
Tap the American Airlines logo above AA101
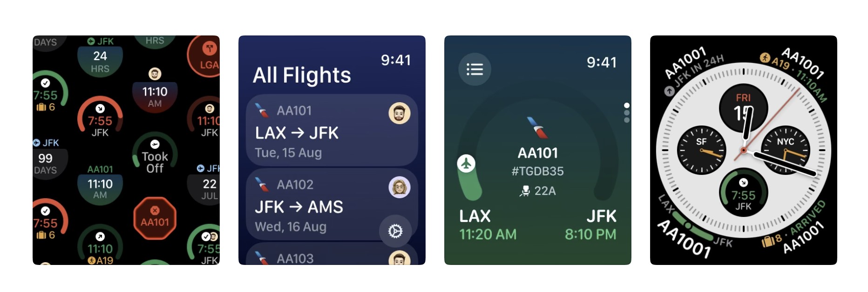tap(537, 128)
